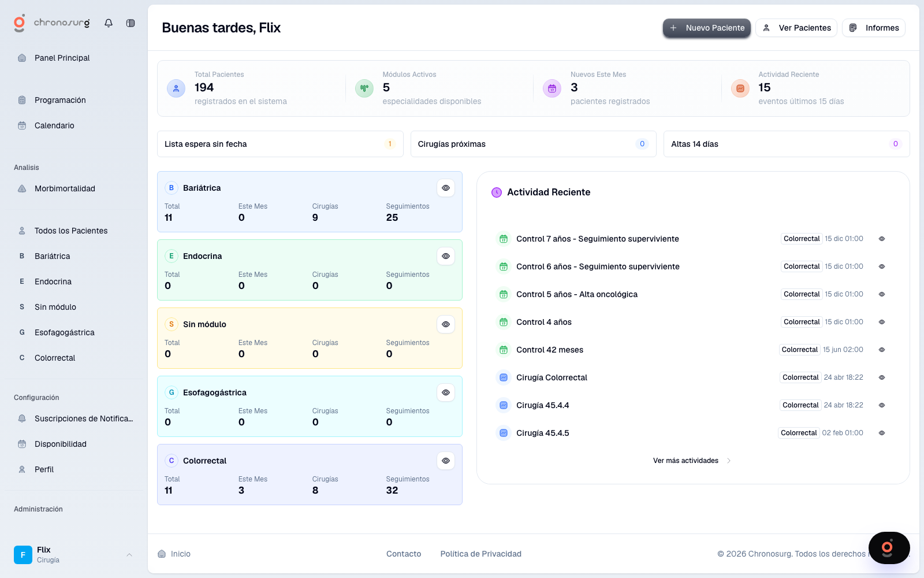Open Morbimortalidad in the sidebar
This screenshot has height=578, width=924.
tap(65, 188)
